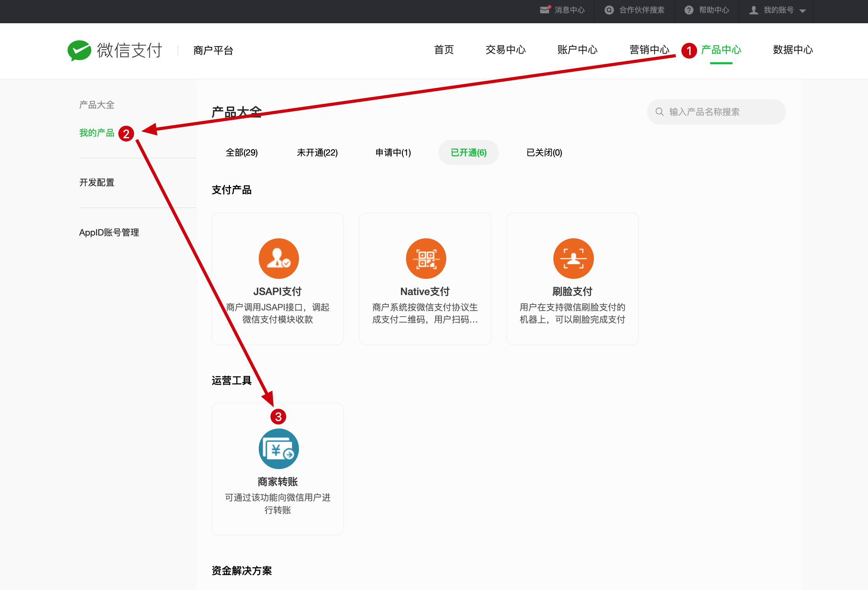Click the WeChat Pay green logo icon
This screenshot has height=590, width=868.
[79, 50]
